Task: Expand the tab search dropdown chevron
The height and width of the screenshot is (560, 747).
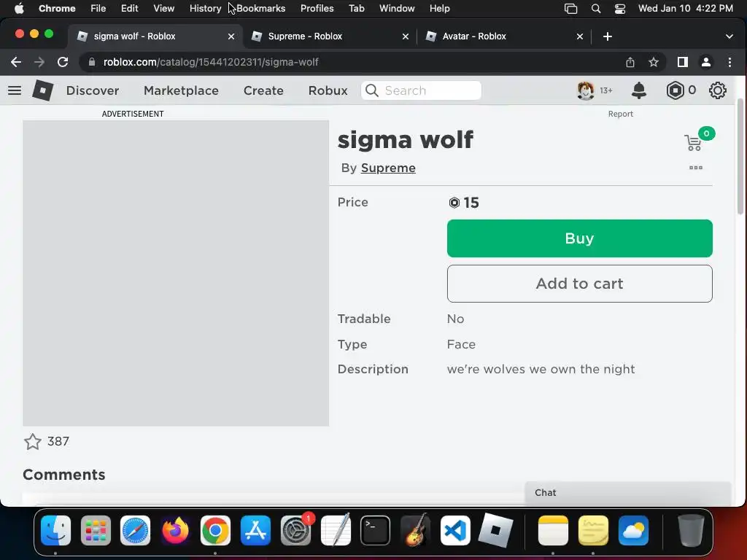Action: [x=729, y=36]
